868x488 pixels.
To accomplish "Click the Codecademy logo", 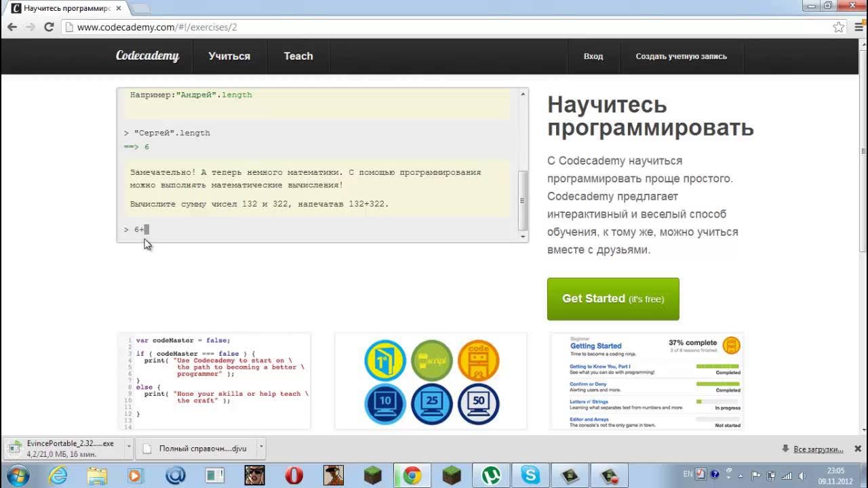I will 147,56.
